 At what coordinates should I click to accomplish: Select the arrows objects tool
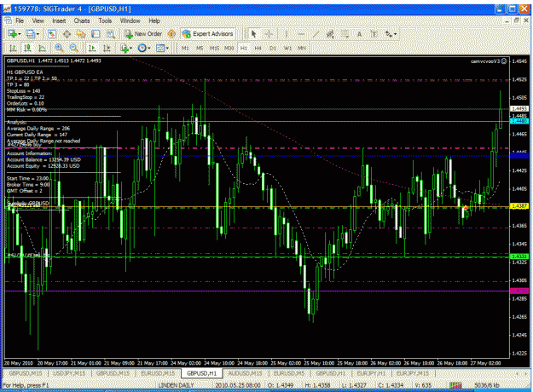(x=389, y=34)
